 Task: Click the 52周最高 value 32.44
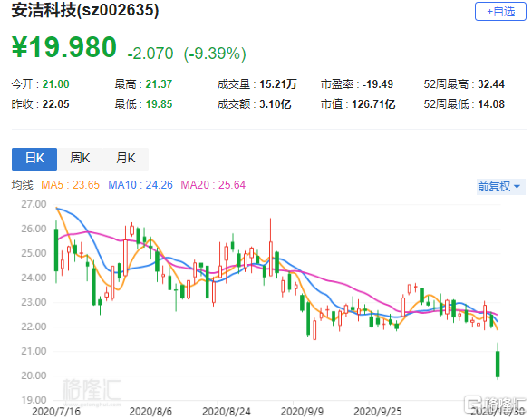(491, 83)
